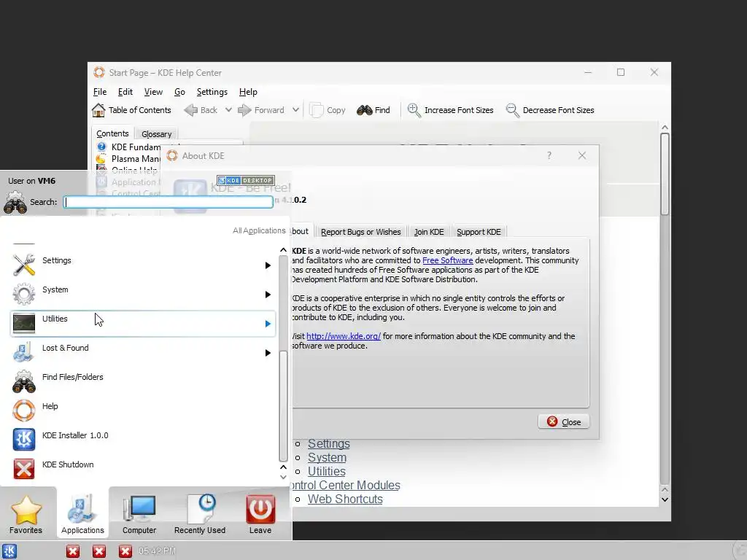Open File menu in Help Center

click(x=99, y=92)
